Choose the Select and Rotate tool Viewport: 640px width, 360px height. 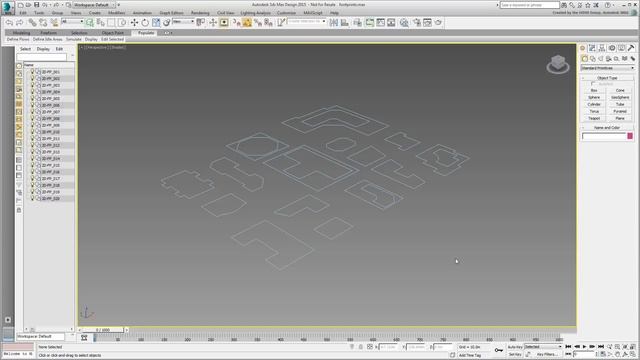coord(145,23)
